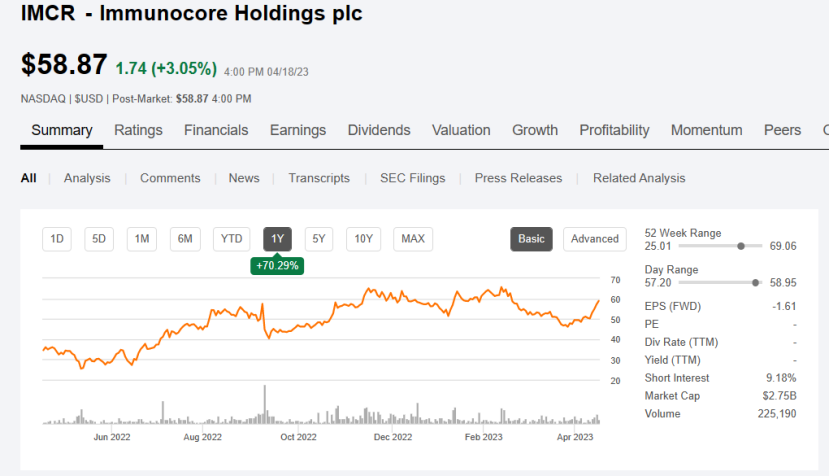Show MAX price history
The height and width of the screenshot is (476, 830).
tap(413, 239)
